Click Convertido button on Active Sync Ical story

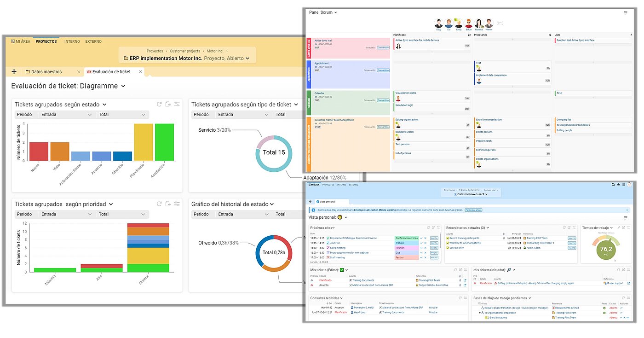coord(383,47)
